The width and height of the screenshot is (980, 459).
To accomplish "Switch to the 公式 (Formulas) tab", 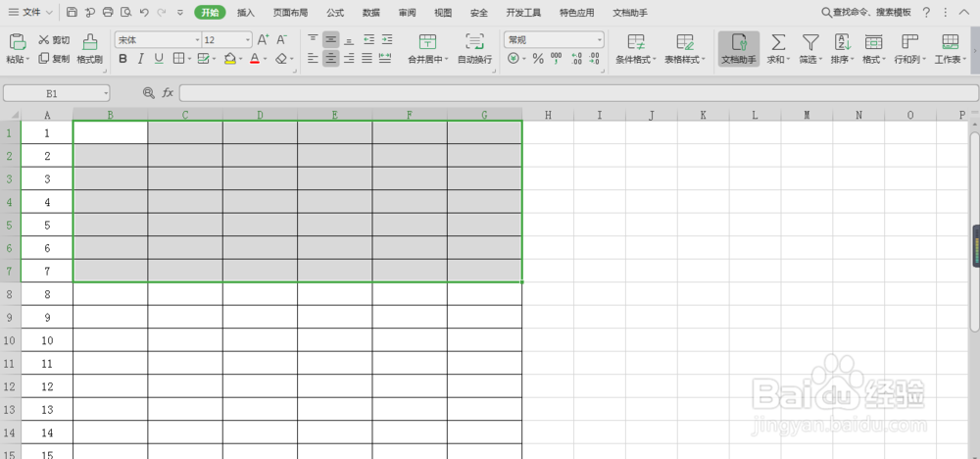I will click(335, 13).
